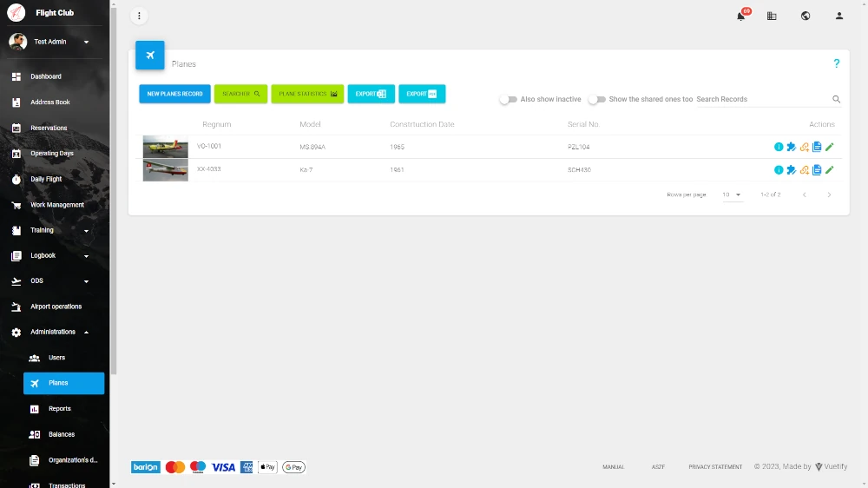
Task: Open Organization's d... sidebar item
Action: 63,460
